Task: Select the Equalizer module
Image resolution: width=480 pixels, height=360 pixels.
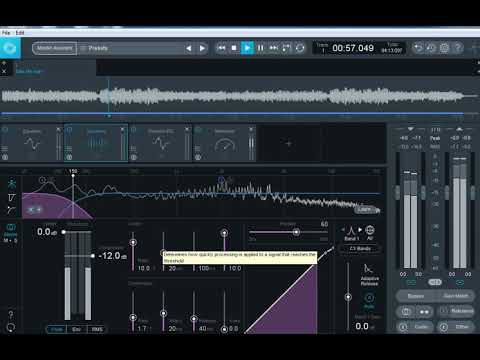Action: tap(32, 143)
